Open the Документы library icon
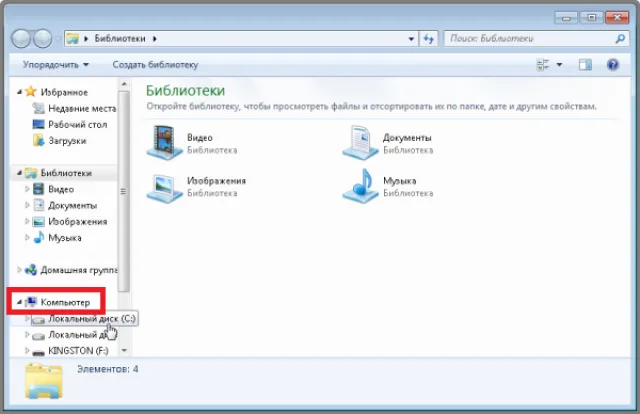Screen dimensions: 640x414 pos(360,142)
